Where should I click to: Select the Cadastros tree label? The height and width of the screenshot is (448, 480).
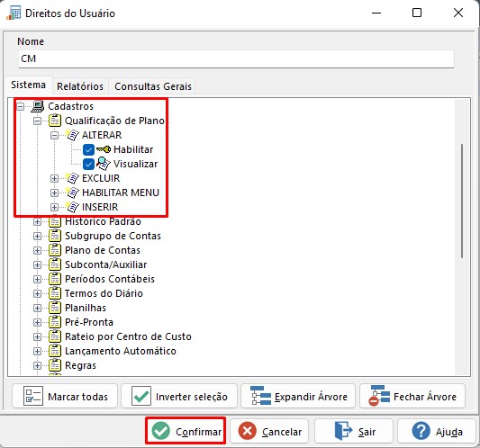point(71,106)
